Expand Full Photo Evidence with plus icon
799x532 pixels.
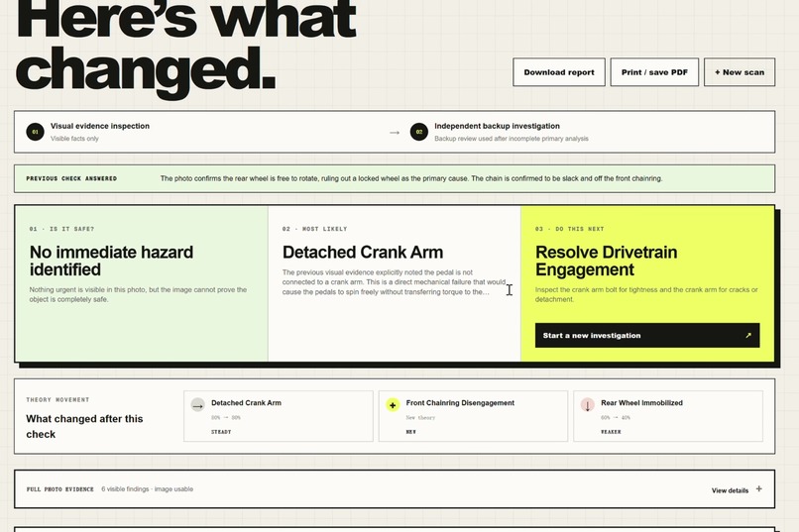point(758,488)
